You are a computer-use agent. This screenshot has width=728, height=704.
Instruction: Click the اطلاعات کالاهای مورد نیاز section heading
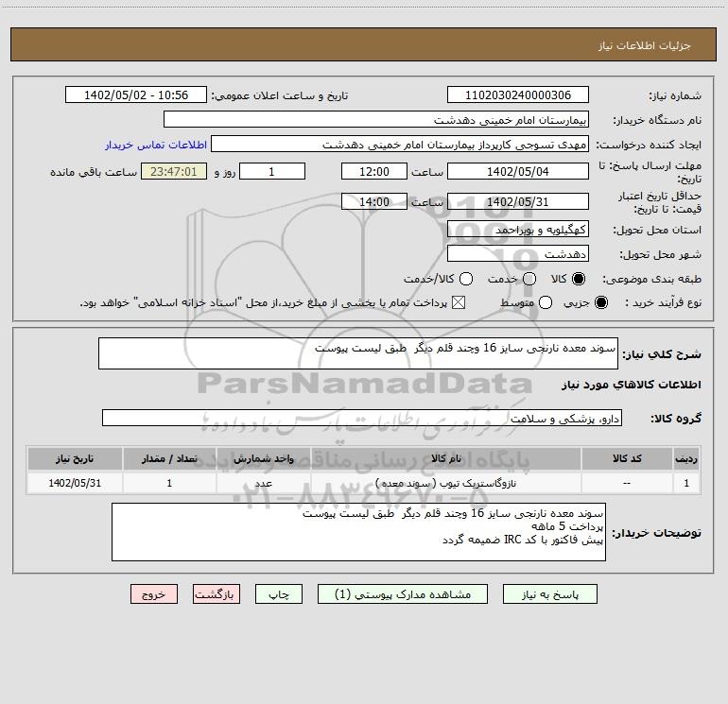coord(631,385)
